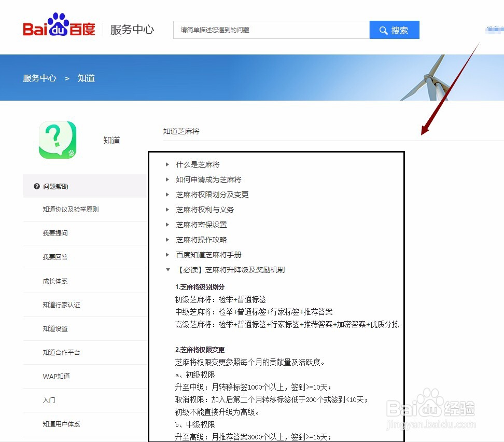The image size is (504, 442).
Task: Click the search box 请简单描述您遇到的问题
Action: click(271, 30)
